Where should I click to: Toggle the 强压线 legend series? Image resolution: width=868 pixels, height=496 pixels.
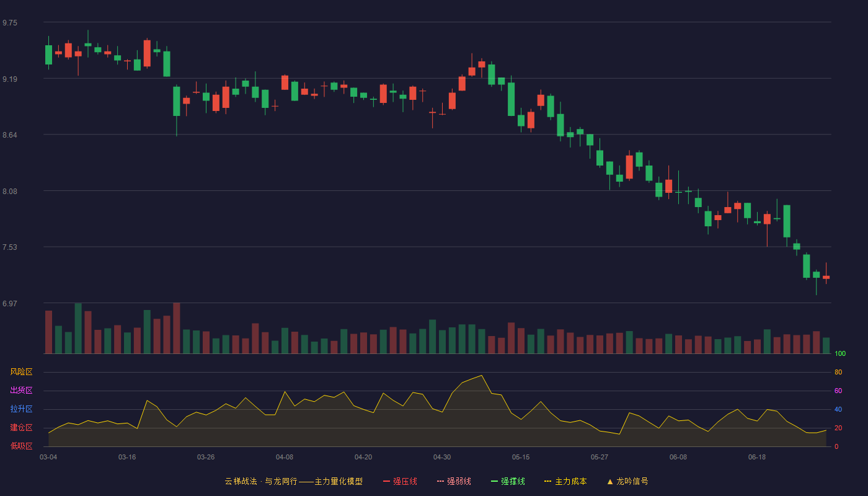point(400,481)
